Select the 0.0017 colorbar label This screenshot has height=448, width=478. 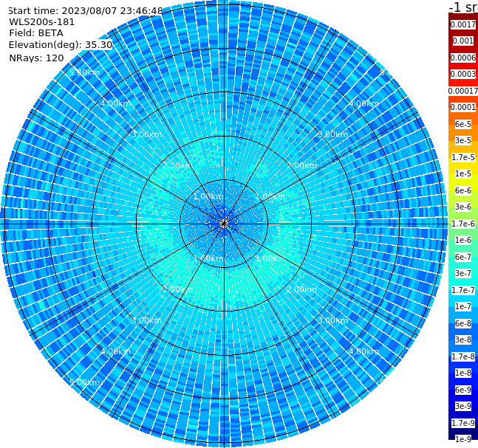463,24
